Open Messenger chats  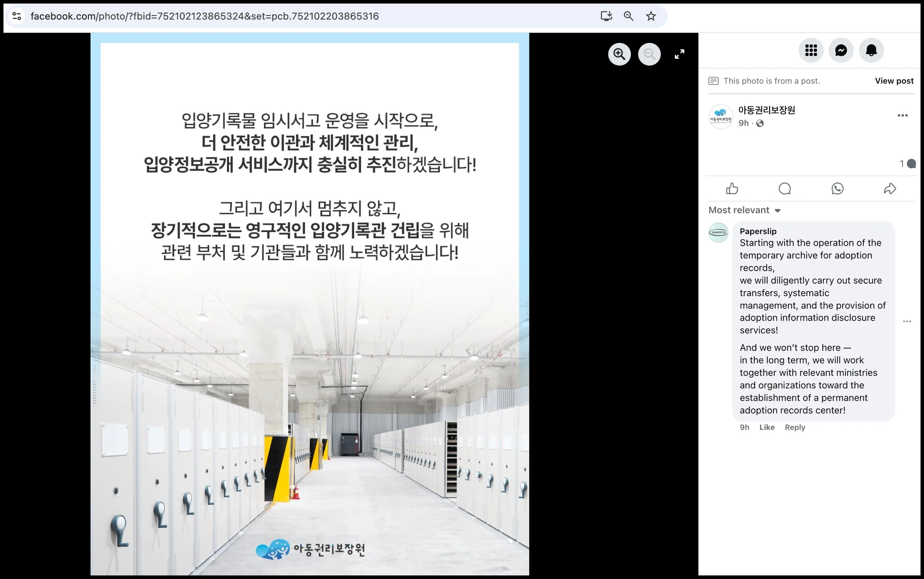pyautogui.click(x=840, y=50)
